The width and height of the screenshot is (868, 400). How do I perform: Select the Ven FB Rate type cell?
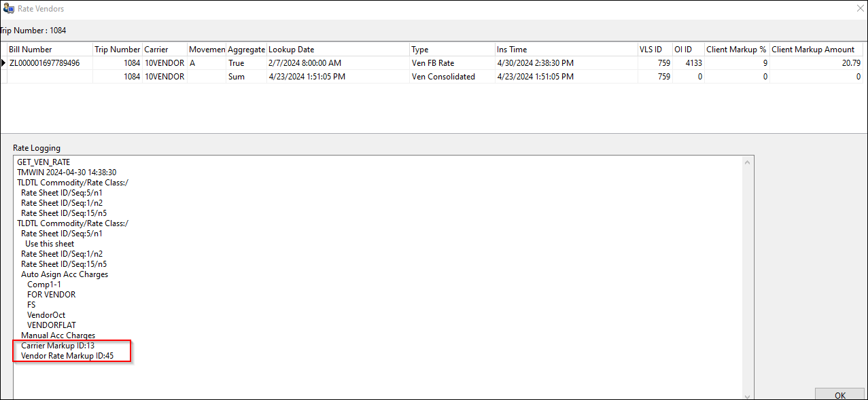tap(452, 63)
